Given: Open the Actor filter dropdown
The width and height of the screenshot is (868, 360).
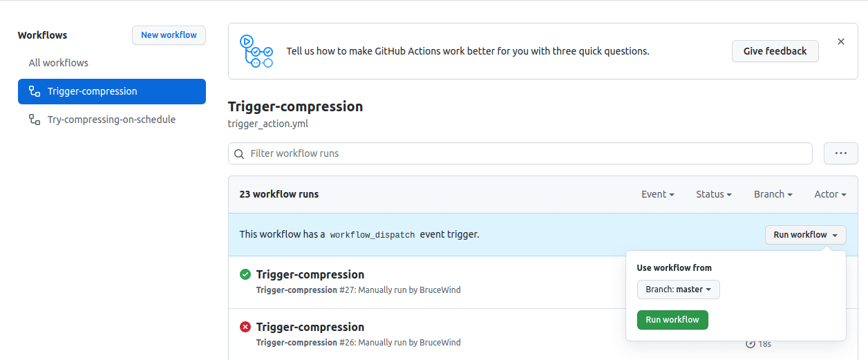Looking at the screenshot, I should point(830,194).
